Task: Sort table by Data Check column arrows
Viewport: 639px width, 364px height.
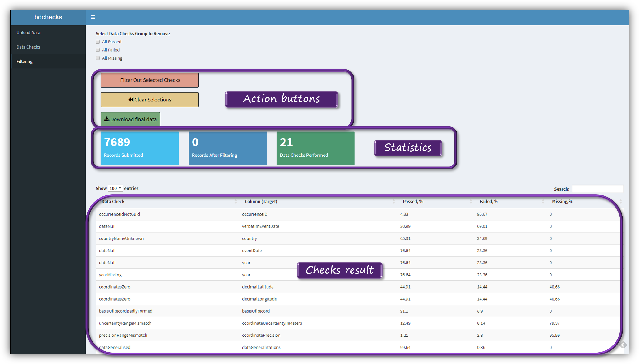Action: [x=236, y=202]
